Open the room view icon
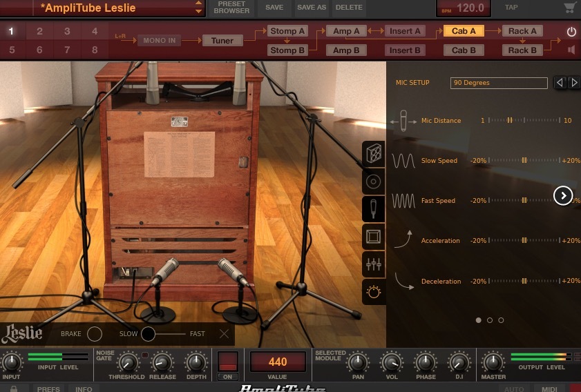The width and height of the screenshot is (581, 392). [374, 237]
